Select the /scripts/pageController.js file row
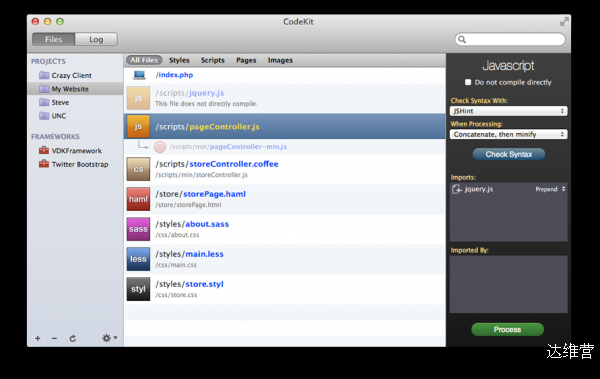This screenshot has width=600, height=379. click(x=285, y=126)
